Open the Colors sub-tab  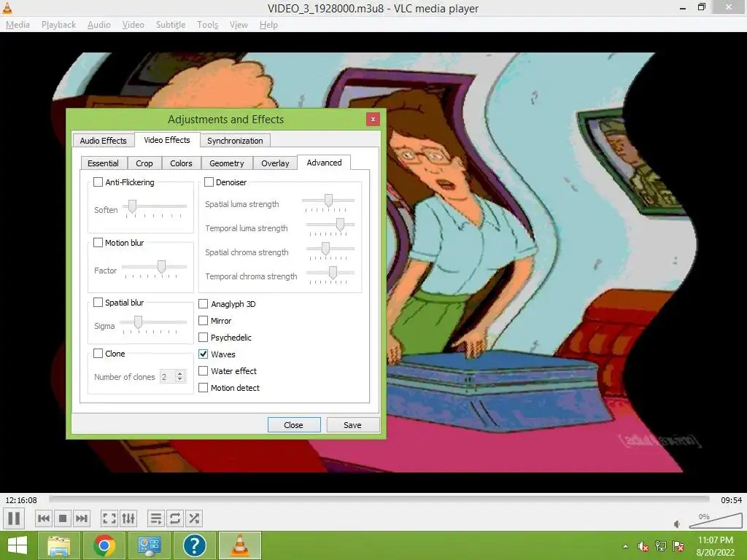coord(181,163)
